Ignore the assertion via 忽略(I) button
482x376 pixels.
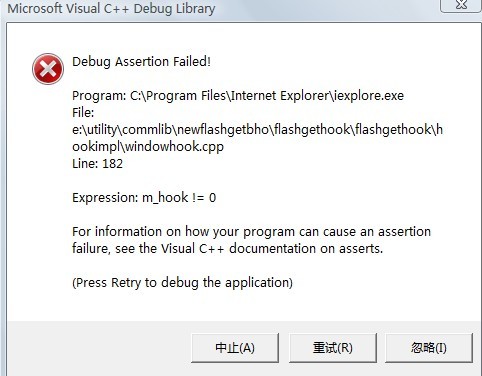[x=429, y=348]
